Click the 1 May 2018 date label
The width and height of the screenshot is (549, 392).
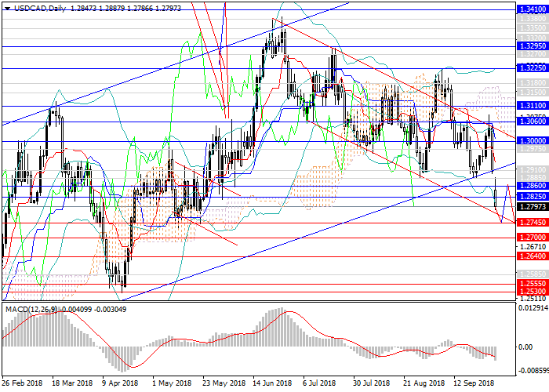pos(172,383)
